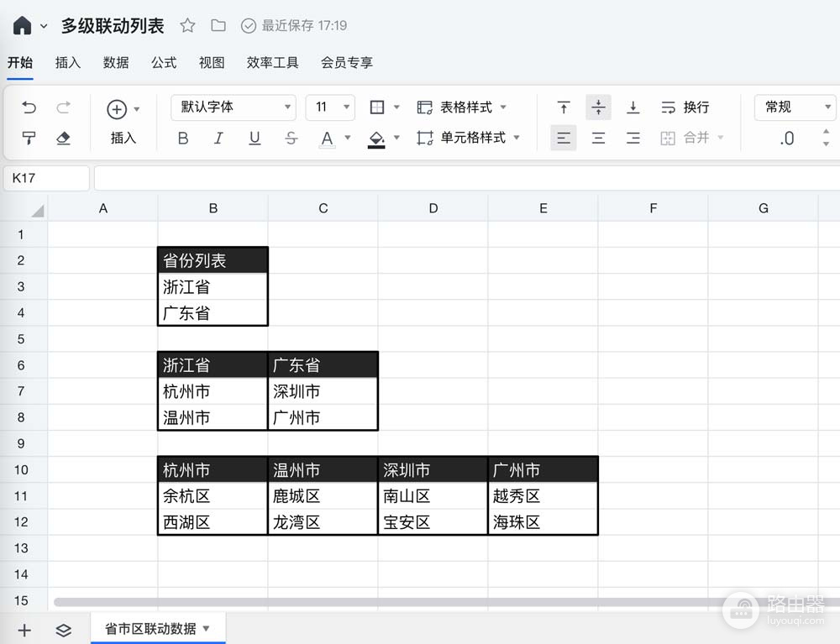Screen dimensions: 840x644
Task: Align cell content to top
Action: point(564,107)
